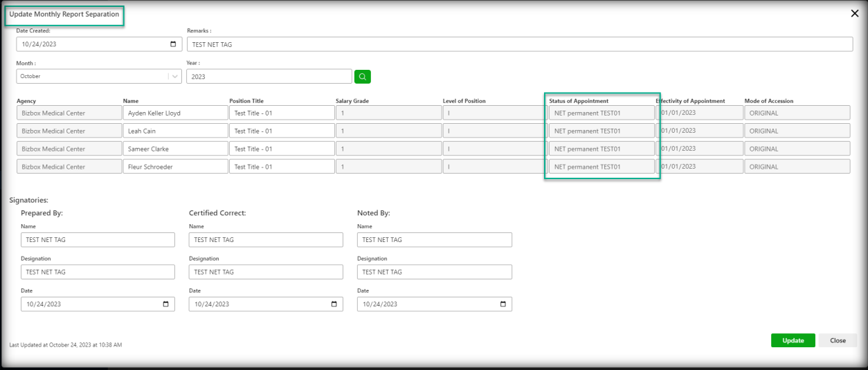Click the Close button
Screen dimensions: 868x370
[x=838, y=340]
